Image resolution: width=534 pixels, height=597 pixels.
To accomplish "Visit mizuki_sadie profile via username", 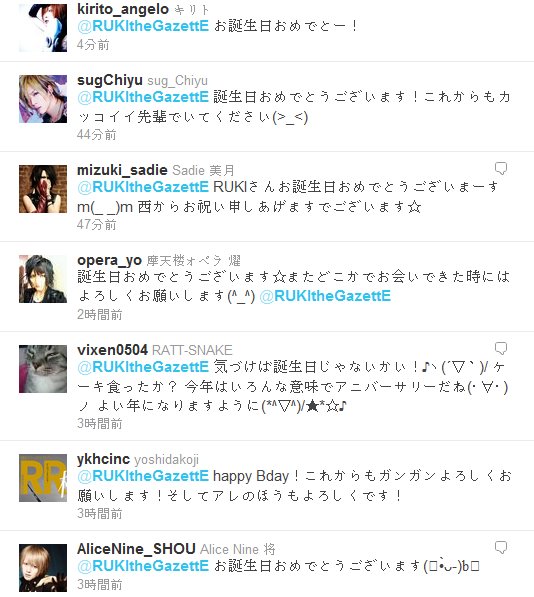I will (x=122, y=170).
